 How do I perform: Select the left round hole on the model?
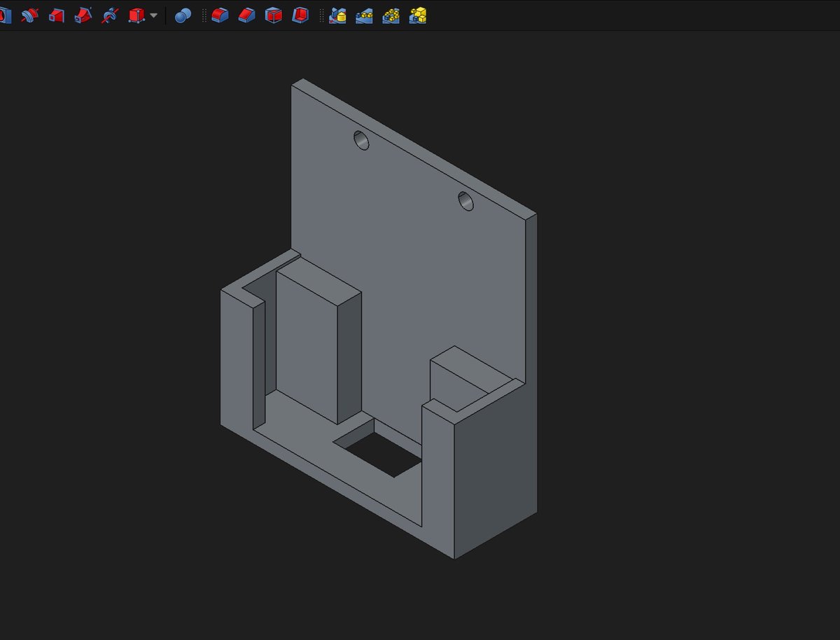(361, 140)
